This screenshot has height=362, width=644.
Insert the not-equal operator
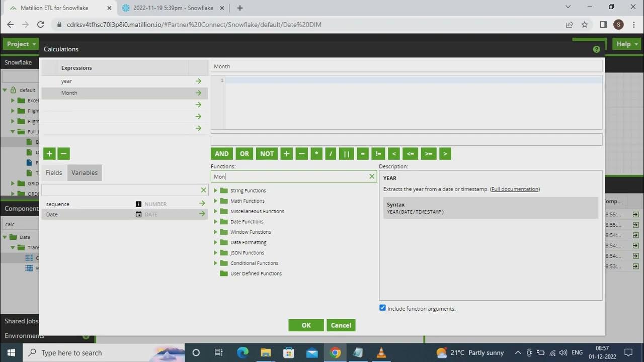378,154
